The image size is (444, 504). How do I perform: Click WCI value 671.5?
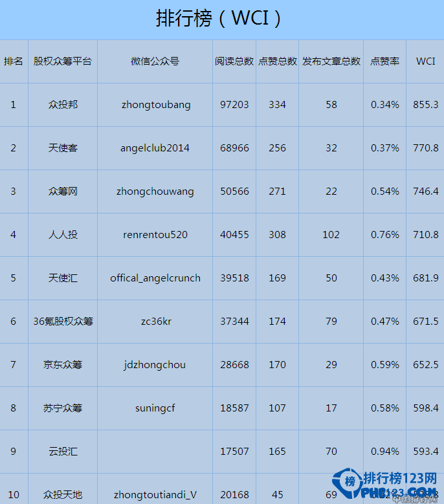click(x=426, y=322)
